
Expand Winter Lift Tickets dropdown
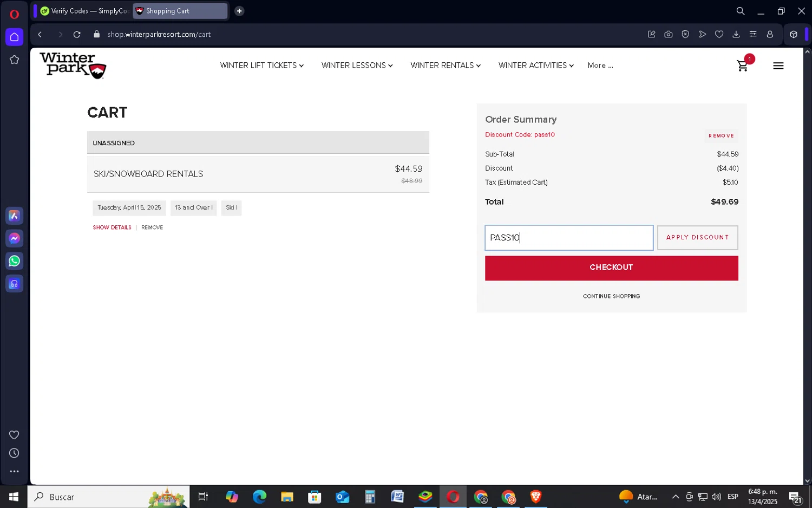pyautogui.click(x=261, y=66)
